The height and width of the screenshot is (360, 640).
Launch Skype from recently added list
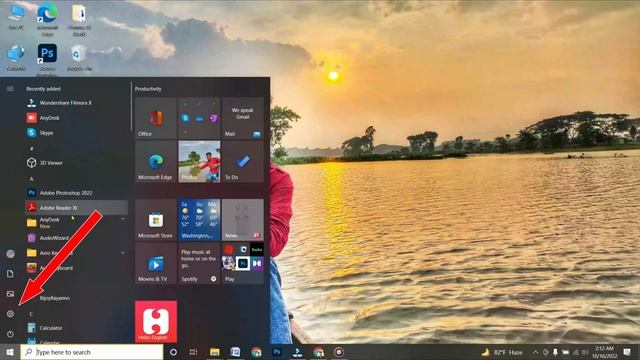pos(76,133)
